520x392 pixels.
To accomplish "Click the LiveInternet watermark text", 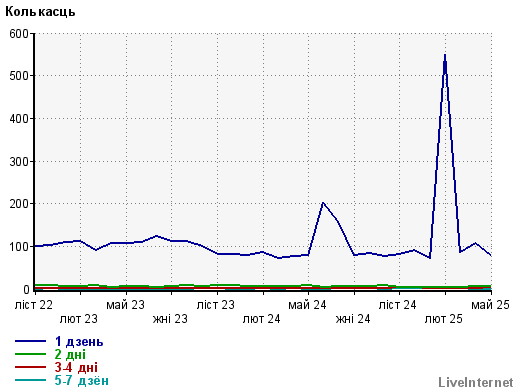I will [476, 382].
